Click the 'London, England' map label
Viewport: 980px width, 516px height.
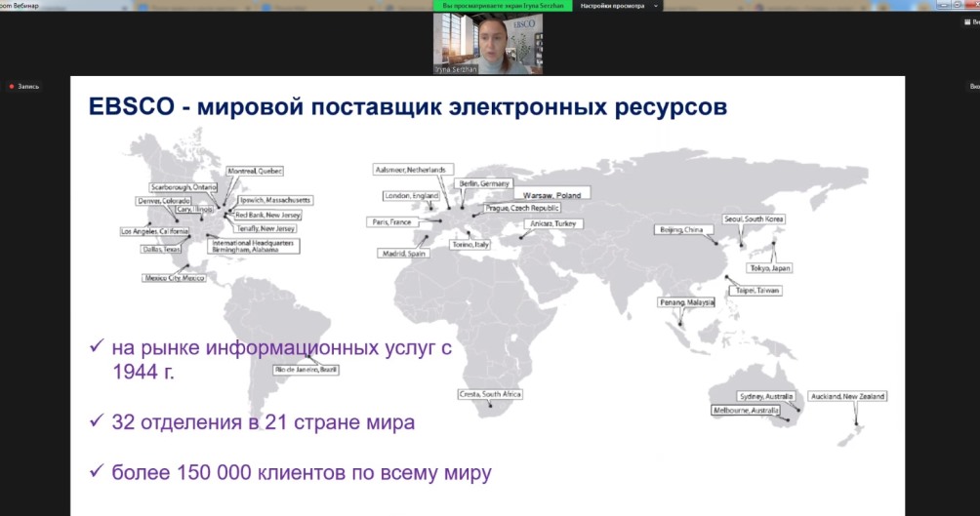click(x=411, y=195)
